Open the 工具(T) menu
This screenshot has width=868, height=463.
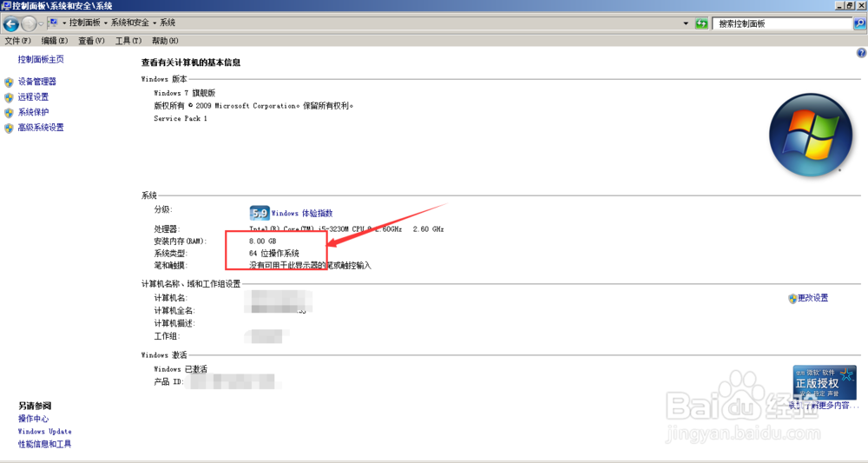coord(128,41)
